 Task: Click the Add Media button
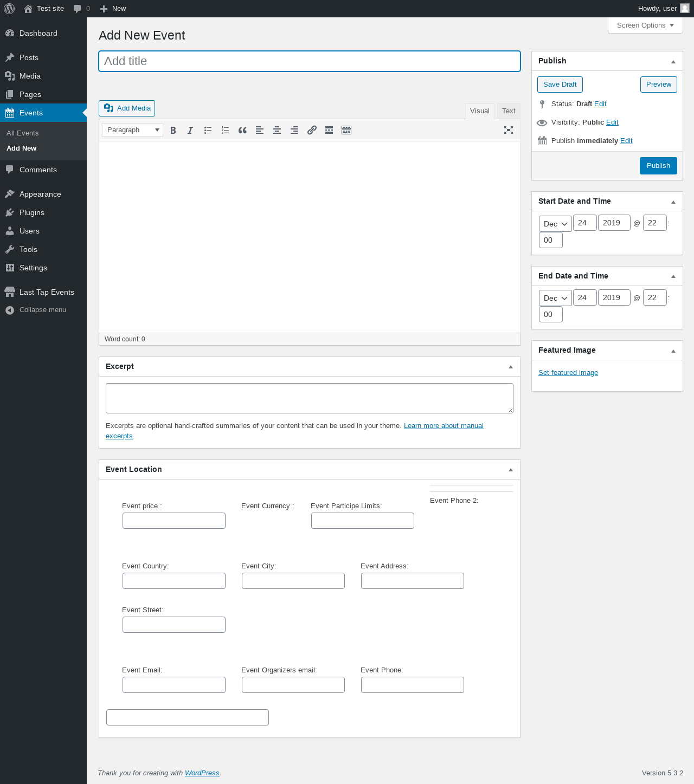(127, 108)
